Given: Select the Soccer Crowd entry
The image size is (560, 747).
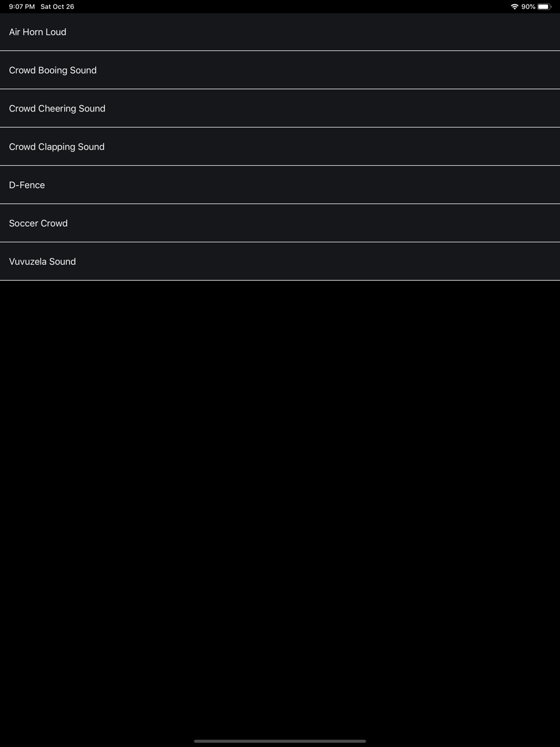Looking at the screenshot, I should coord(280,223).
